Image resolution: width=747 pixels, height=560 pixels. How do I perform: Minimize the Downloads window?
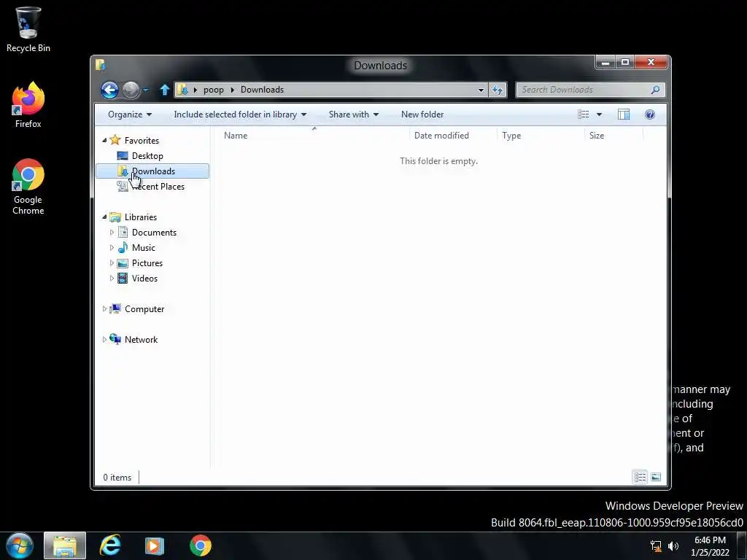coord(605,63)
